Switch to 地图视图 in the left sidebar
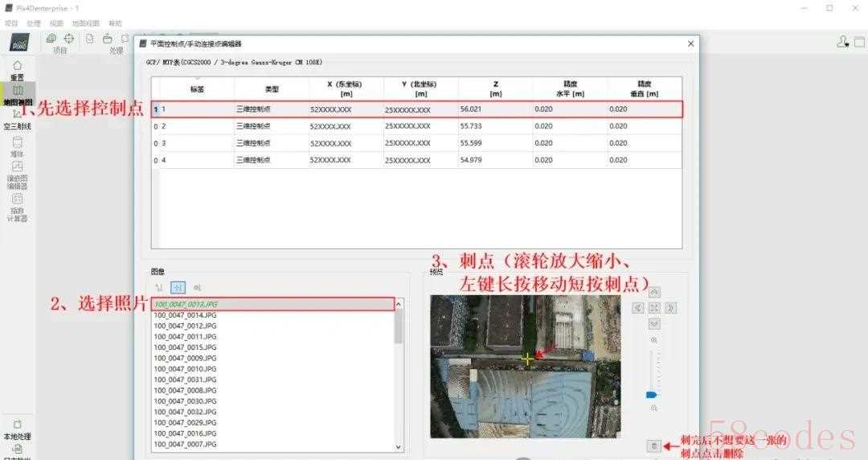The height and width of the screenshot is (460, 868). point(18,95)
